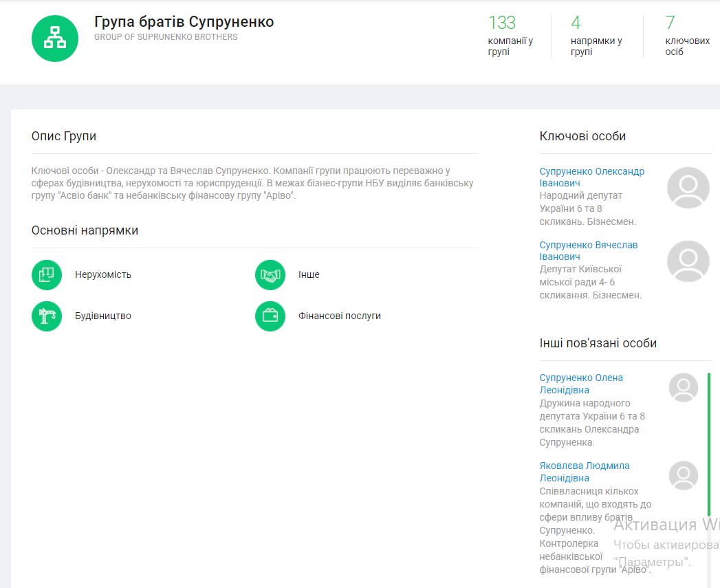Click the Нерухомість real estate icon
The image size is (720, 588).
[x=47, y=275]
